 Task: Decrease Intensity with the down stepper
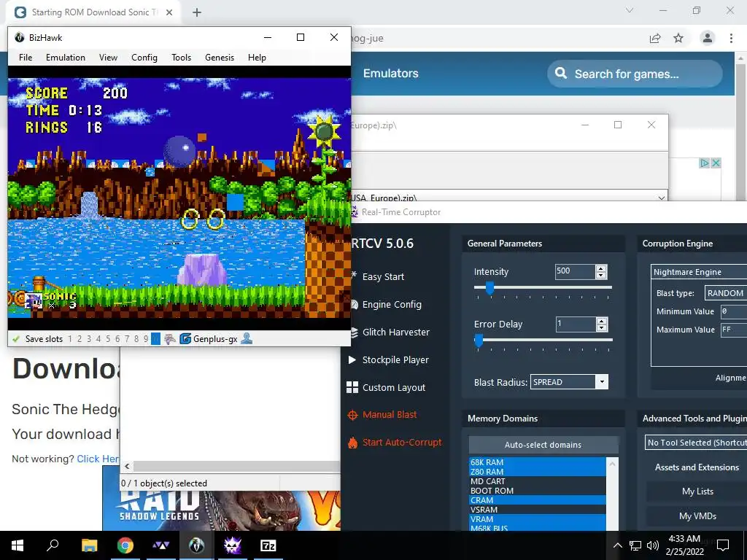click(x=601, y=275)
